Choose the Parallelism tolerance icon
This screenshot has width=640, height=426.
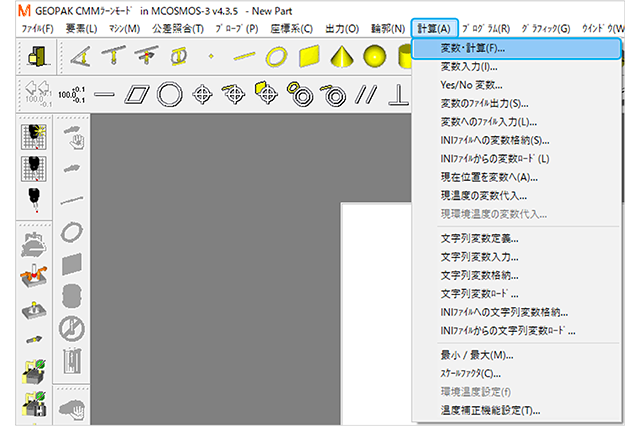[x=366, y=95]
